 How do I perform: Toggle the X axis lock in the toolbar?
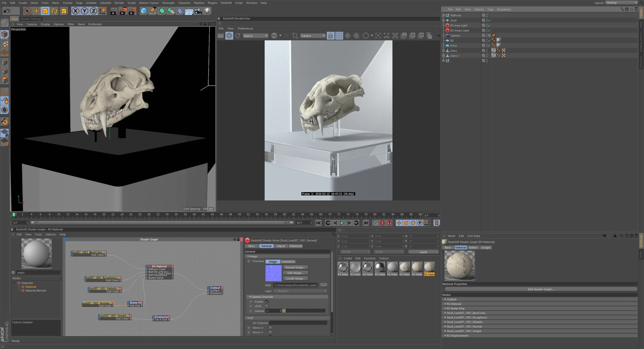tap(75, 11)
